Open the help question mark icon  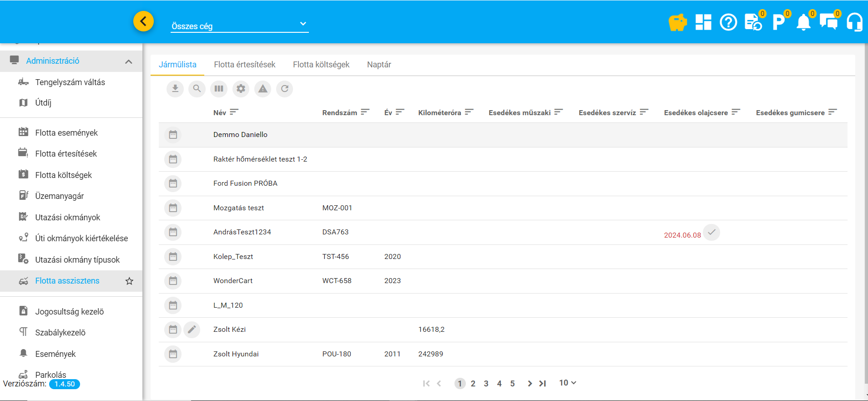click(x=728, y=22)
